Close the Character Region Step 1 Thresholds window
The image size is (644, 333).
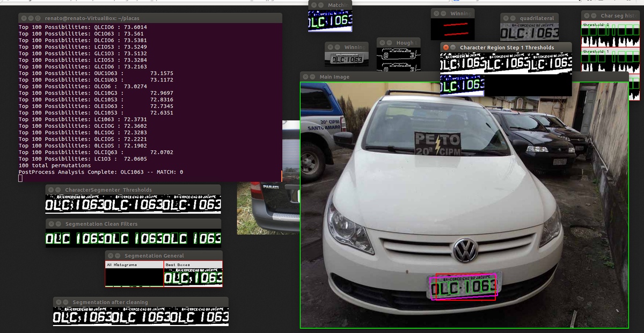[x=445, y=47]
